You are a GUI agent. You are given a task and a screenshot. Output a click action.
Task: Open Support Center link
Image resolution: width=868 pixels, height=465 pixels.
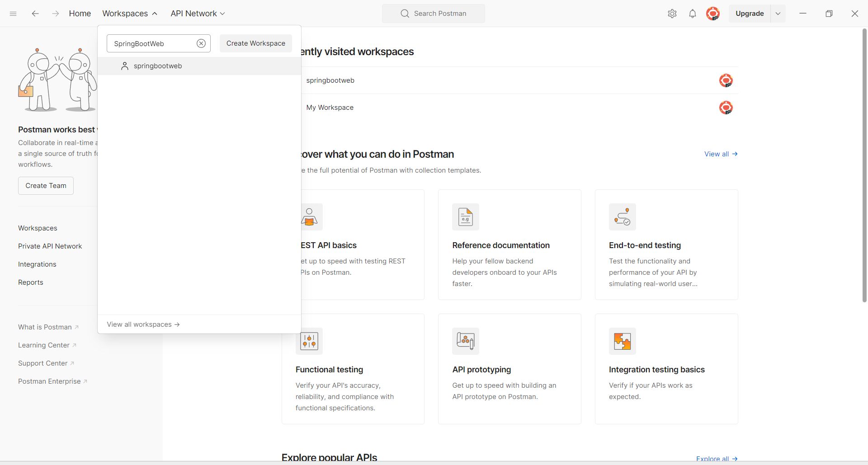click(x=46, y=363)
